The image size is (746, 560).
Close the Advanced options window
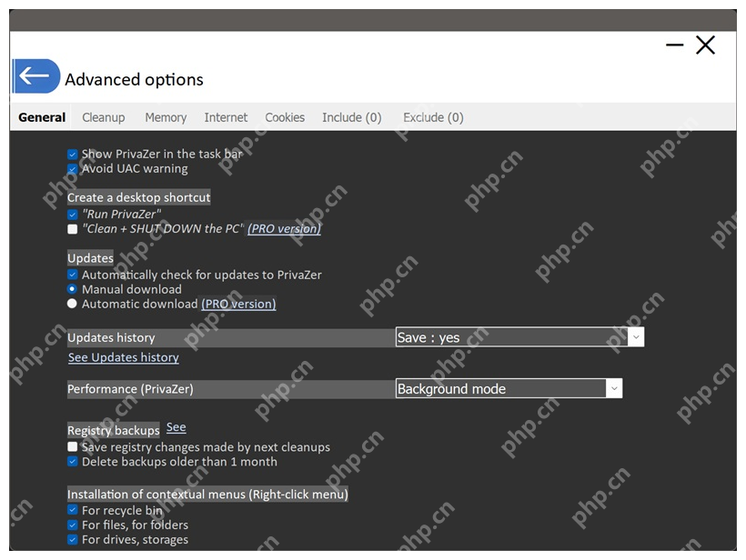705,45
